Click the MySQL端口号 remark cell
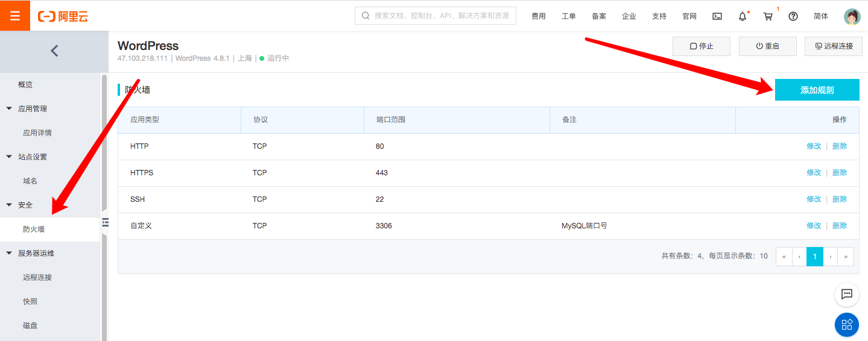 [x=584, y=226]
